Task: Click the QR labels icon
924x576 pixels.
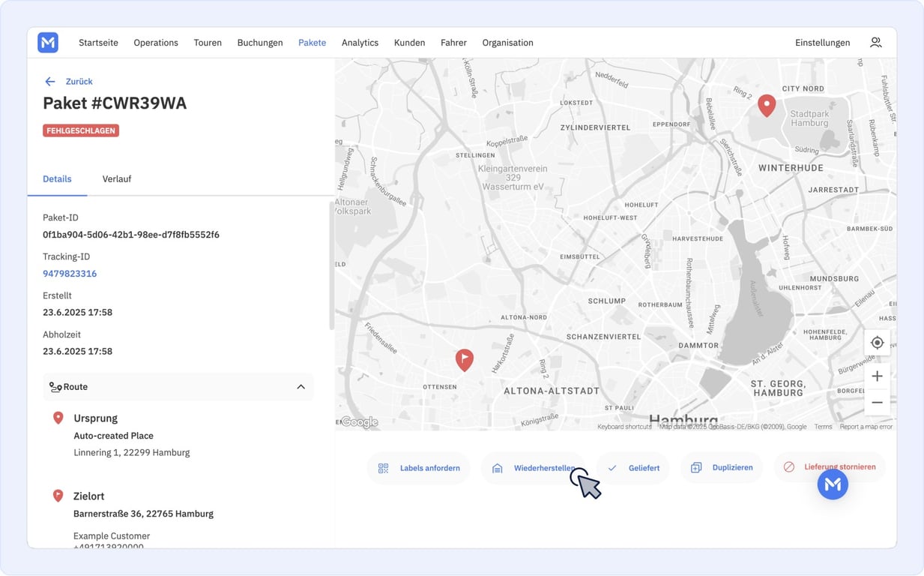Action: point(383,468)
